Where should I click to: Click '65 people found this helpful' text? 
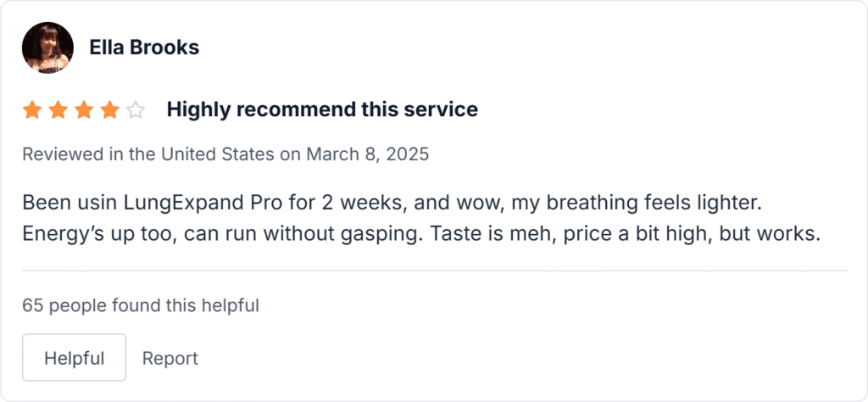[141, 305]
